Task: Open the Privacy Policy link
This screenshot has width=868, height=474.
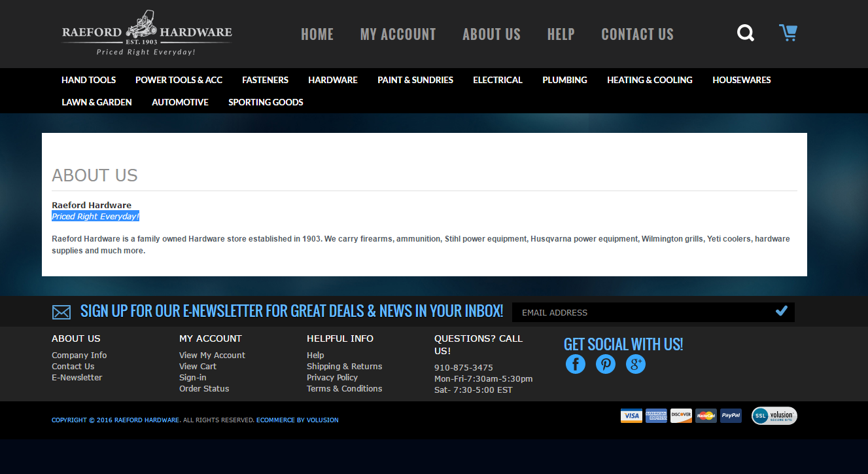Action: click(x=332, y=378)
